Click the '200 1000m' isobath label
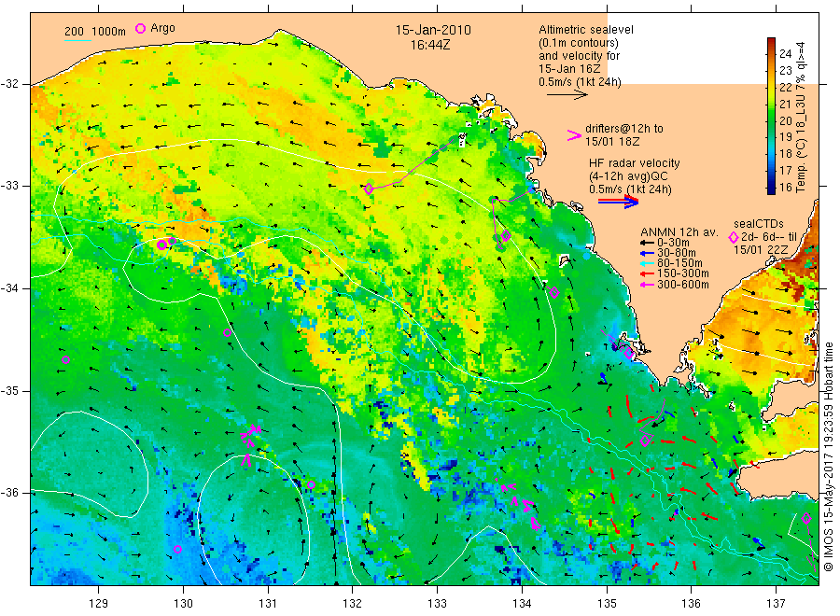Viewport: 840px width, 616px height. click(x=95, y=32)
